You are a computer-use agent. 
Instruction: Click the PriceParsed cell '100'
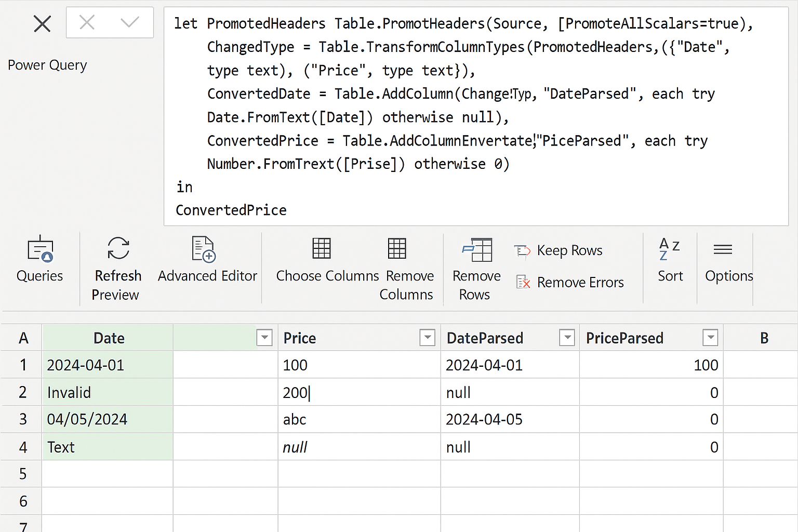(x=651, y=365)
